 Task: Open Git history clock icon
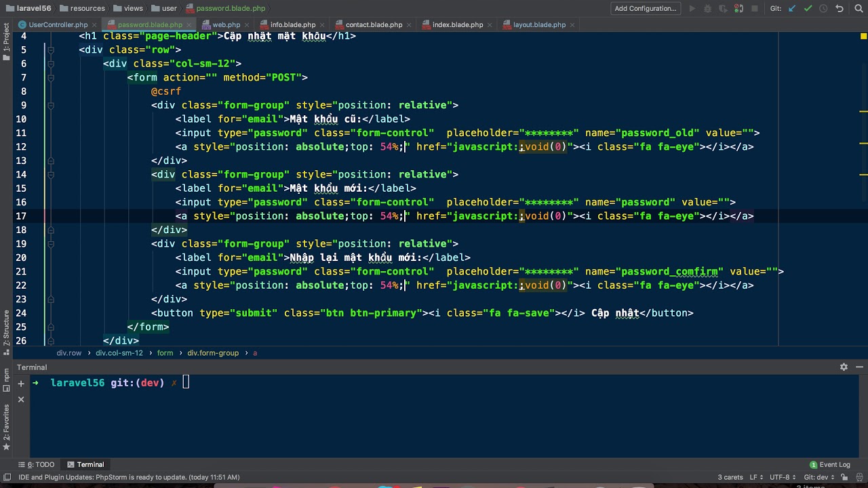(823, 9)
